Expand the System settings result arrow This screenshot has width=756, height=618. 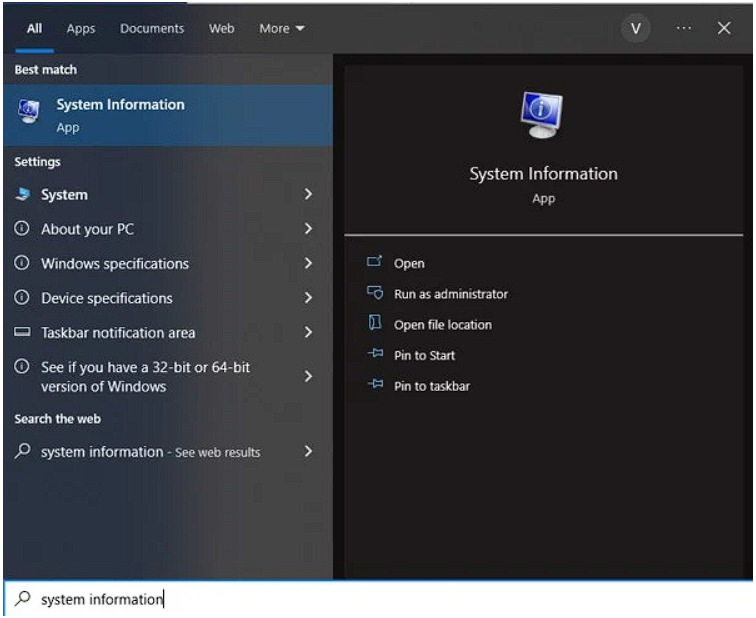coord(308,195)
